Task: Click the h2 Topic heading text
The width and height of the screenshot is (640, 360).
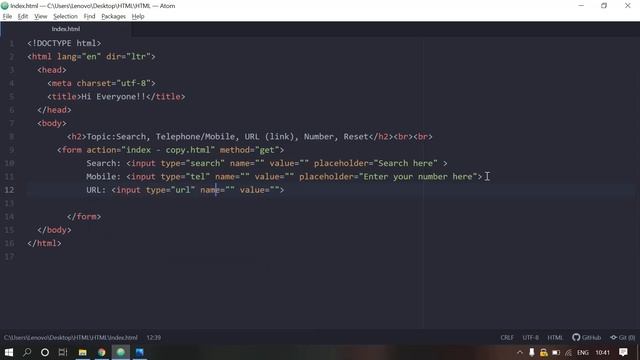Action: point(228,137)
